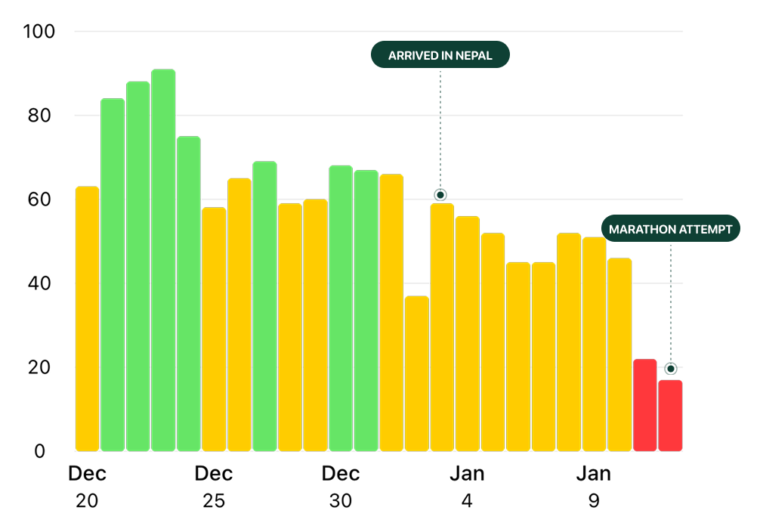Viewport: 763px width, 532px height.
Task: Select the green Dec 24 bar near 75
Action: coord(189,294)
